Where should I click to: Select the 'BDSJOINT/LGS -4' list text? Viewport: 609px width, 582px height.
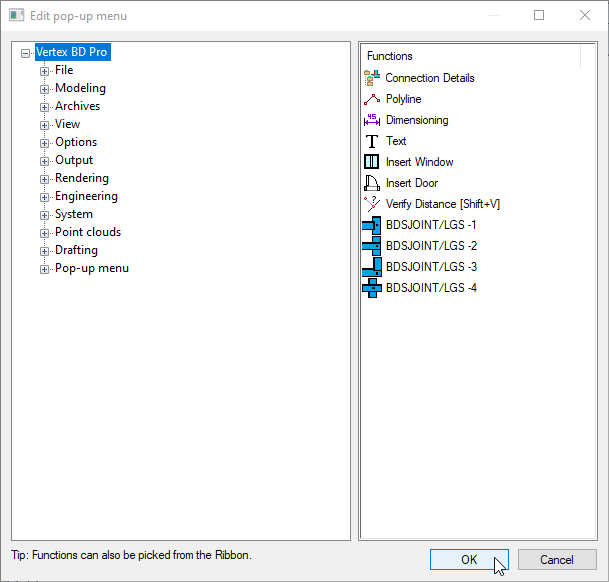tap(432, 288)
